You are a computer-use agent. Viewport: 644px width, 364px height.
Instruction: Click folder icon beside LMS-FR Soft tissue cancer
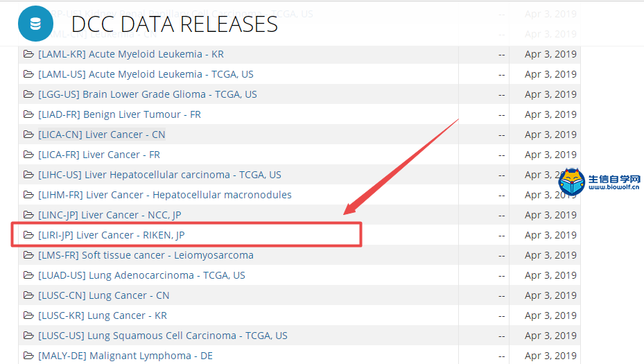click(28, 255)
